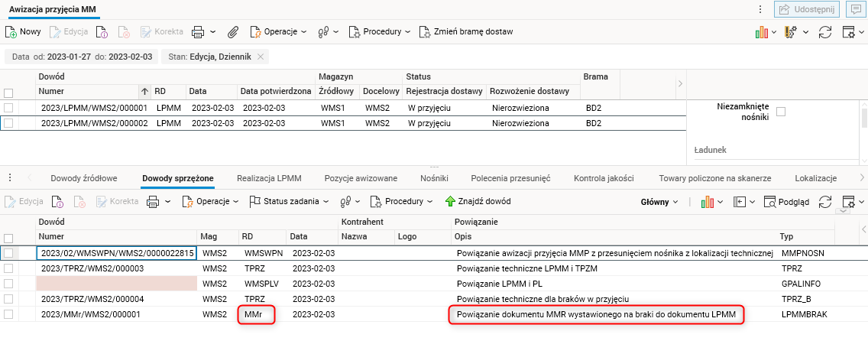This screenshot has width=868, height=354.
Task: Open the Polecenia przesunięć tab
Action: (x=510, y=178)
